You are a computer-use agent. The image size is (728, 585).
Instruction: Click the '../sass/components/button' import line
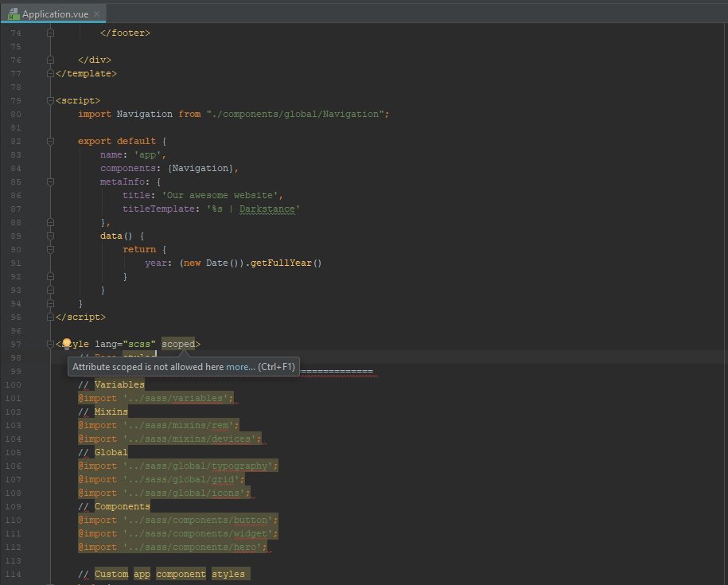[178, 520]
